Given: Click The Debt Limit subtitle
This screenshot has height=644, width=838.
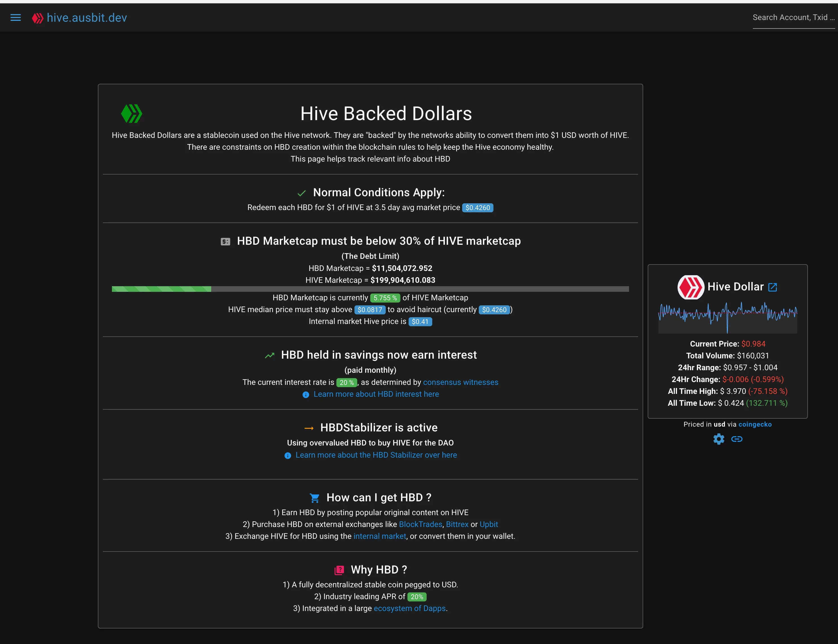Looking at the screenshot, I should click(370, 256).
